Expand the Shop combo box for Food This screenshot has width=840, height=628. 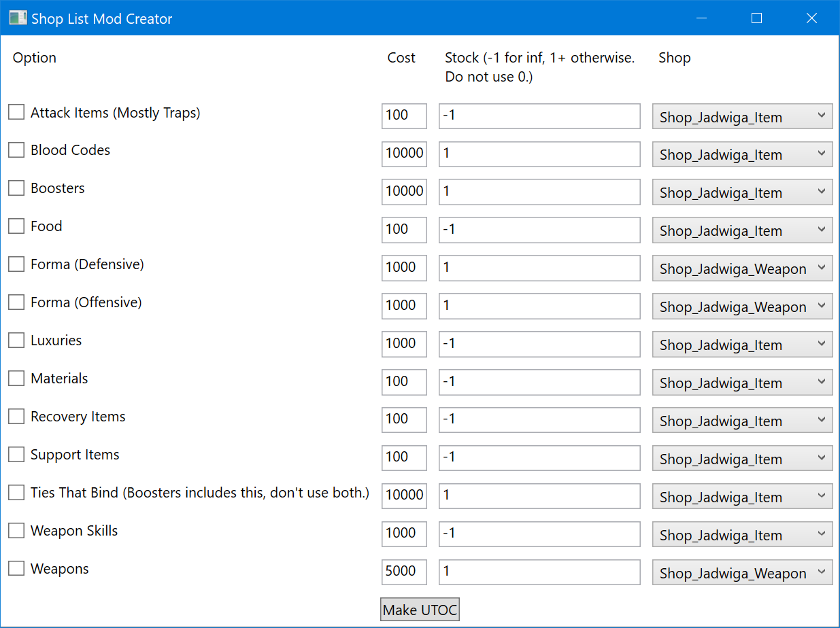(x=742, y=230)
